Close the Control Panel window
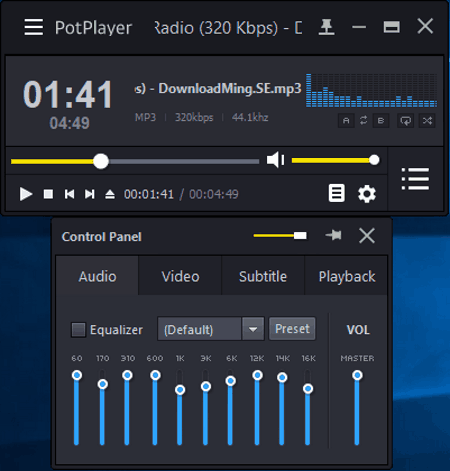This screenshot has height=471, width=450. coord(367,236)
